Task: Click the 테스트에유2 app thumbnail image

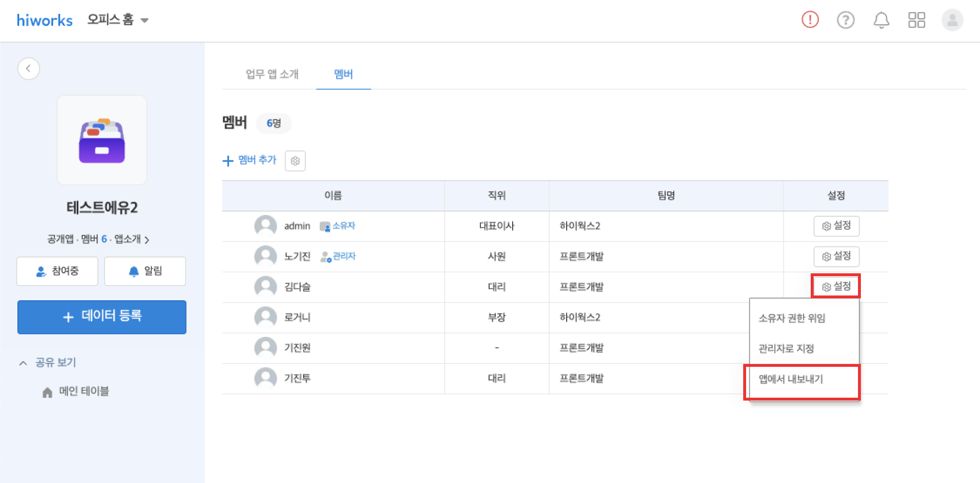Action: pyautogui.click(x=102, y=140)
